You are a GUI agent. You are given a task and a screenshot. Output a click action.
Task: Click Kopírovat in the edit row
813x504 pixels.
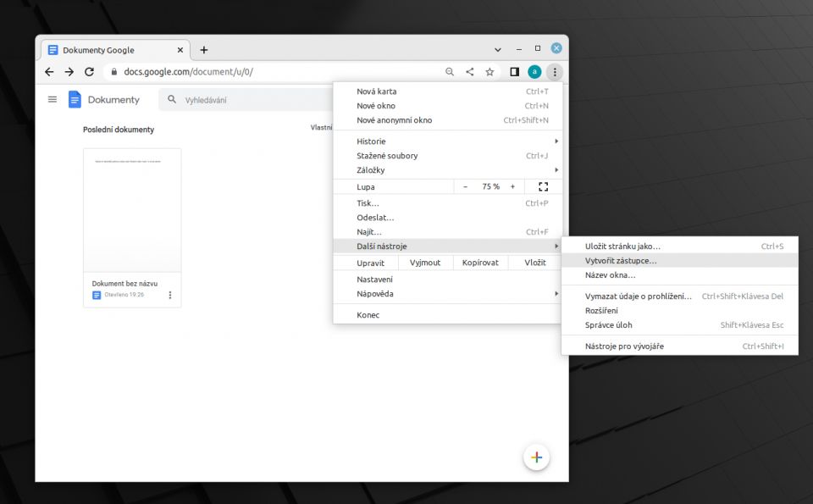point(480,263)
